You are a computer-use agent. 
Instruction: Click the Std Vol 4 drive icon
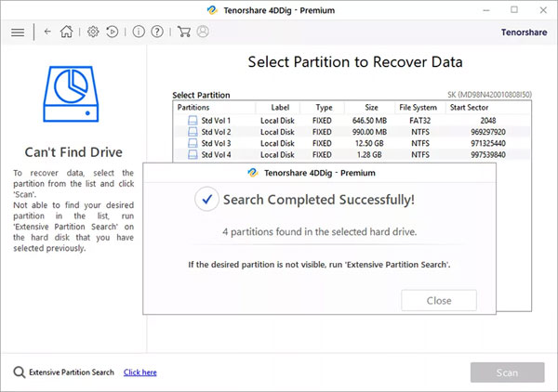tap(193, 154)
